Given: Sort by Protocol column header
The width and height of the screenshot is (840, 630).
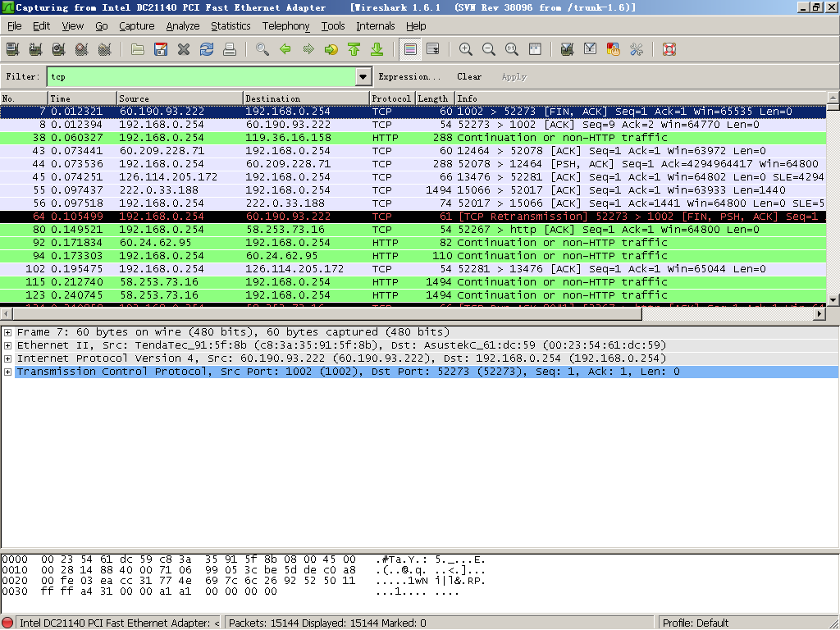Looking at the screenshot, I should click(391, 98).
